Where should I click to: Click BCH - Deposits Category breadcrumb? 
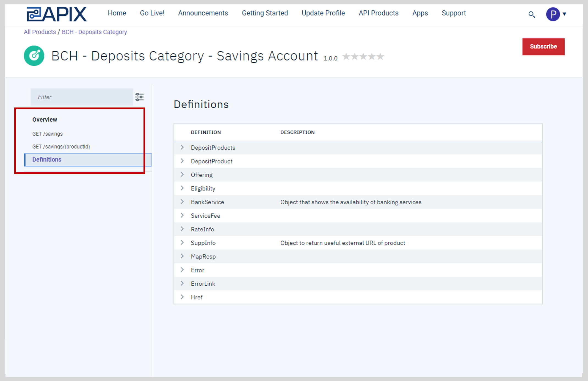(94, 32)
